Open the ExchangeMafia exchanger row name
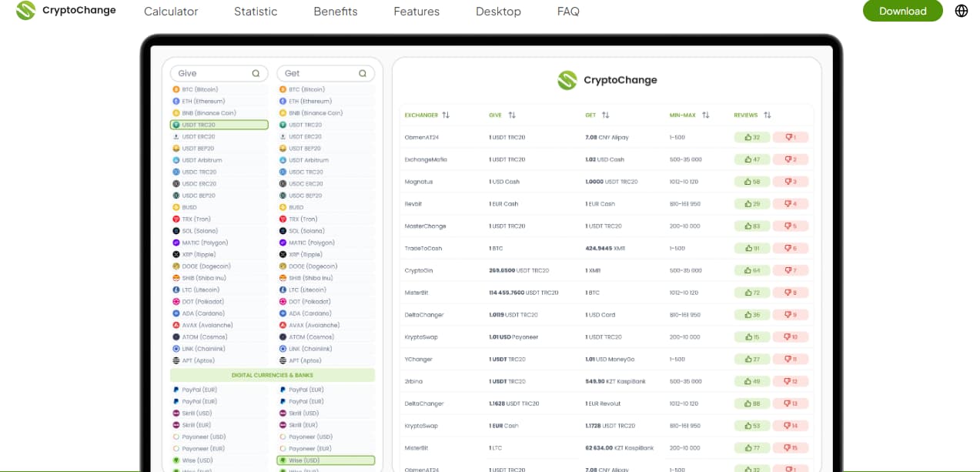 tap(426, 159)
